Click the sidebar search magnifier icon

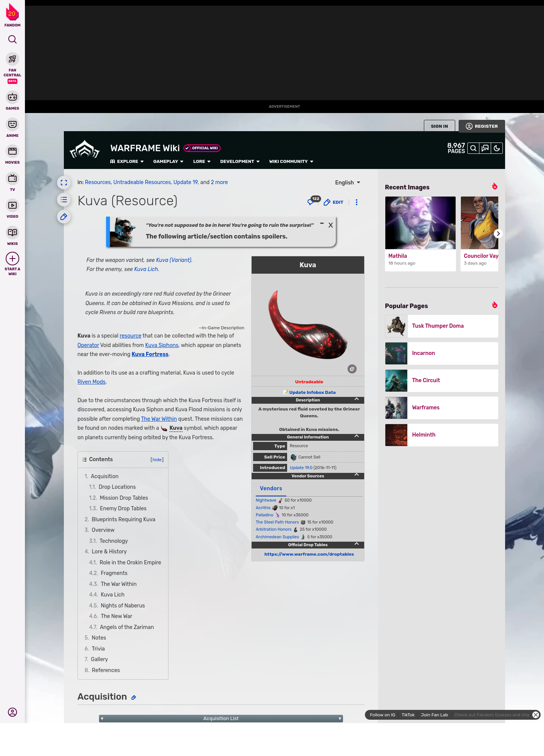click(x=12, y=39)
